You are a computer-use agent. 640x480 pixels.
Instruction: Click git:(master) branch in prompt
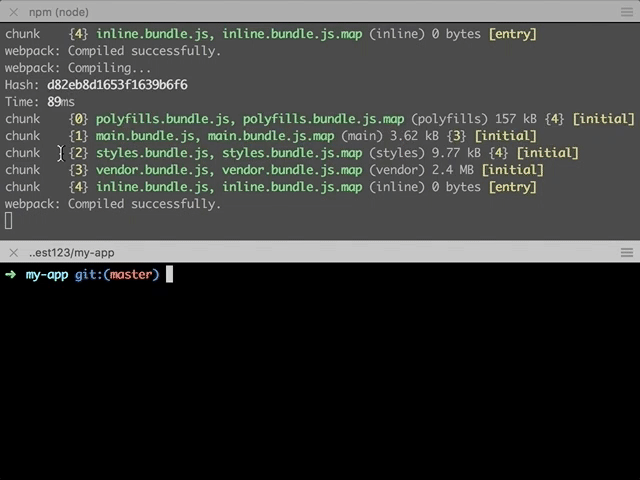click(x=117, y=275)
